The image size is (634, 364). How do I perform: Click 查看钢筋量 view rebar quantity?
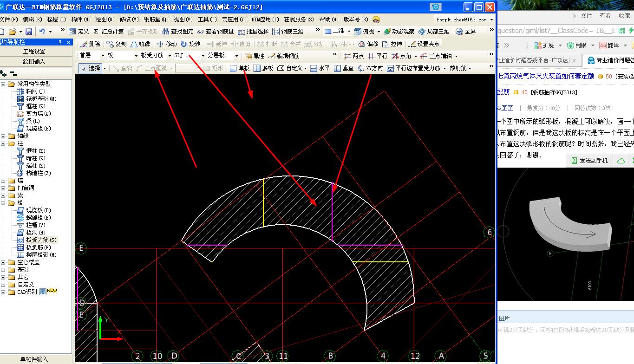[216, 32]
